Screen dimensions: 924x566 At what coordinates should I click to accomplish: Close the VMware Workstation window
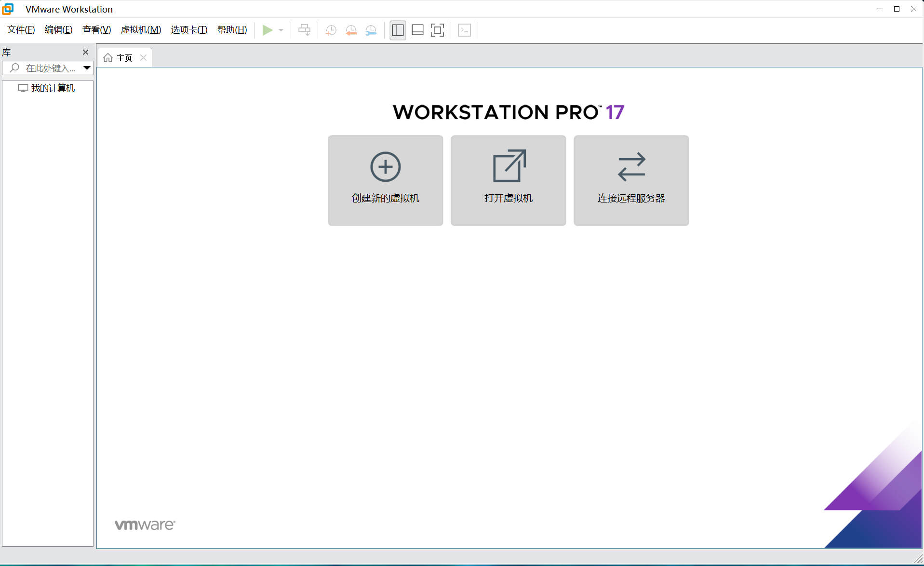914,9
